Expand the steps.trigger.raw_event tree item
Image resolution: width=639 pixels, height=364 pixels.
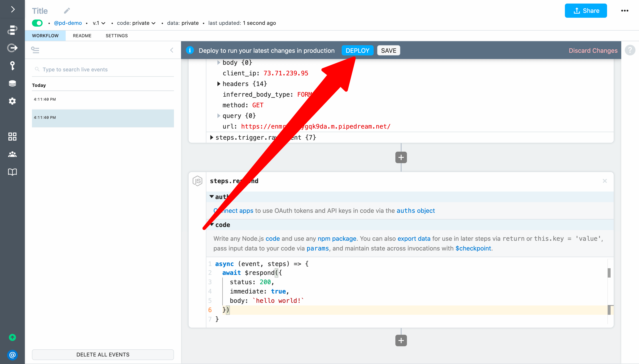[213, 138]
